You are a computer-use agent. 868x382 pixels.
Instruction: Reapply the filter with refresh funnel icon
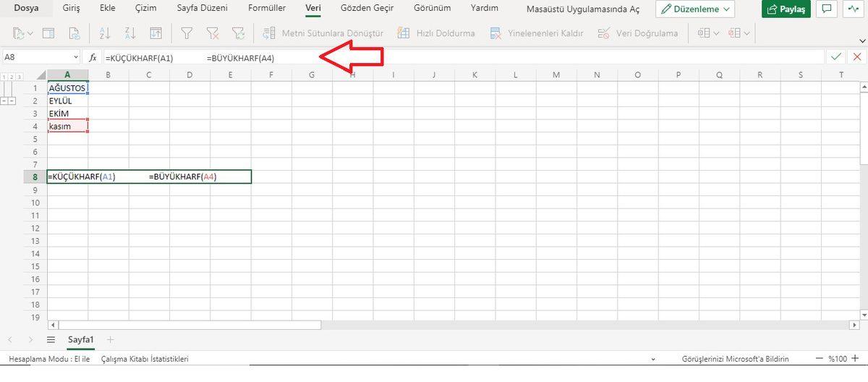point(237,33)
